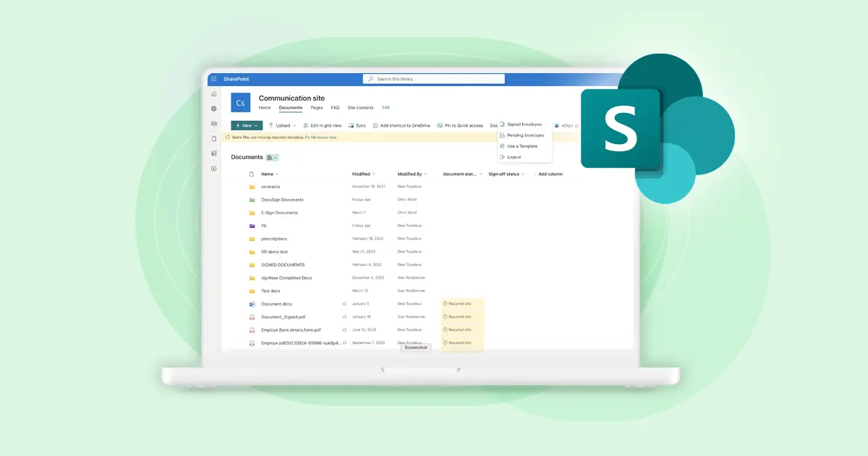Open the files page icon in left rail

(213, 138)
